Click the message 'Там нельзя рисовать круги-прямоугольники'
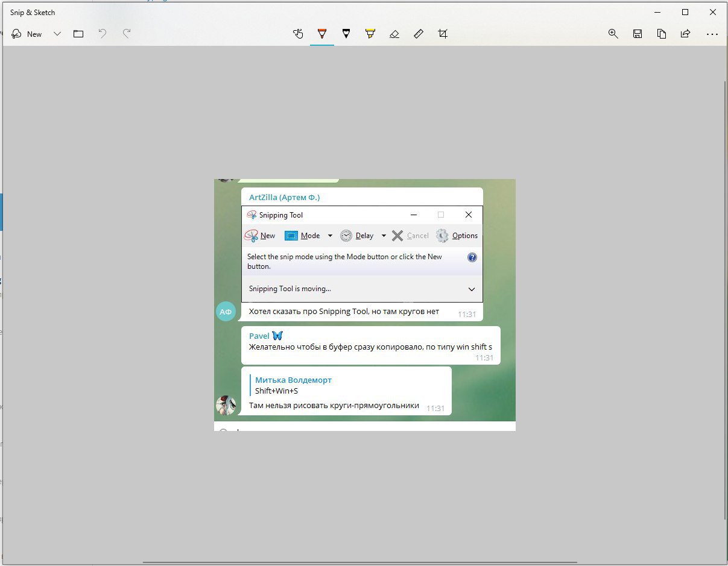The image size is (728, 566). click(x=334, y=406)
